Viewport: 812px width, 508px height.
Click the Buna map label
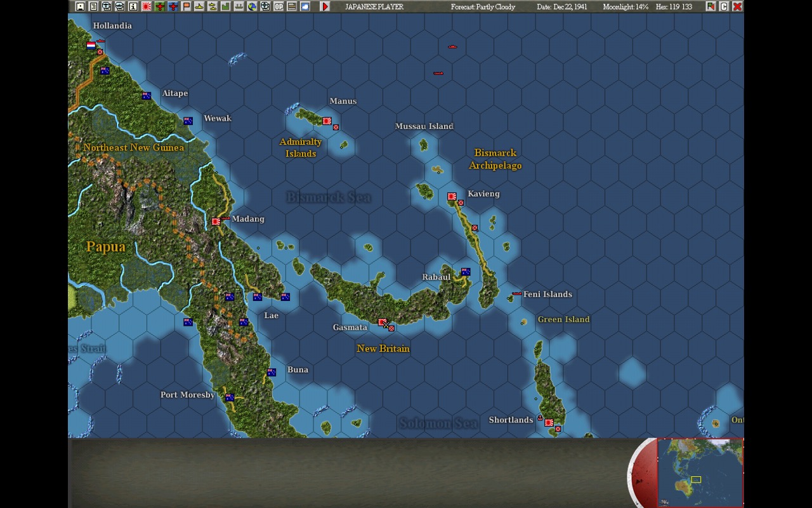pos(298,370)
